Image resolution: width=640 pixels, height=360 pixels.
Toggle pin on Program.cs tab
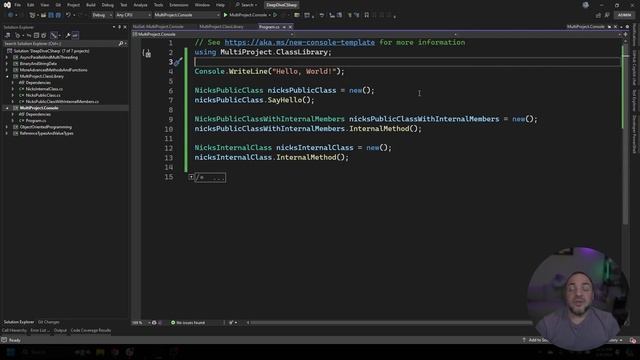(284, 27)
